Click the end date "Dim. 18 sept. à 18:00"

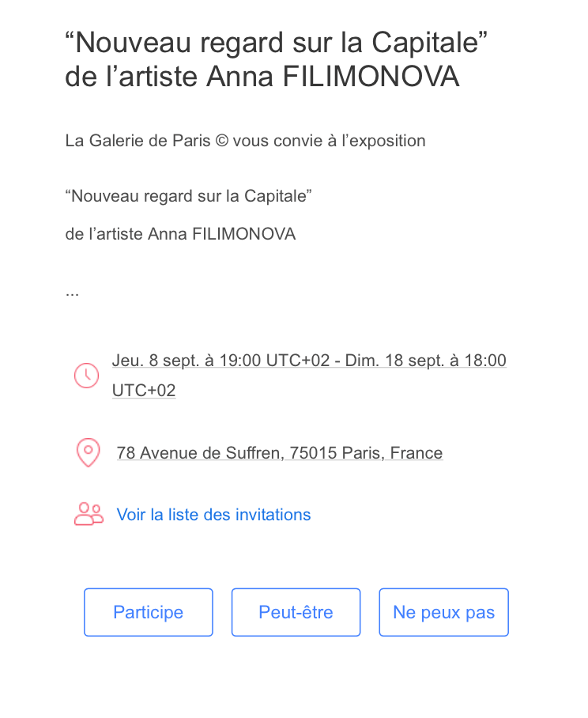[424, 361]
